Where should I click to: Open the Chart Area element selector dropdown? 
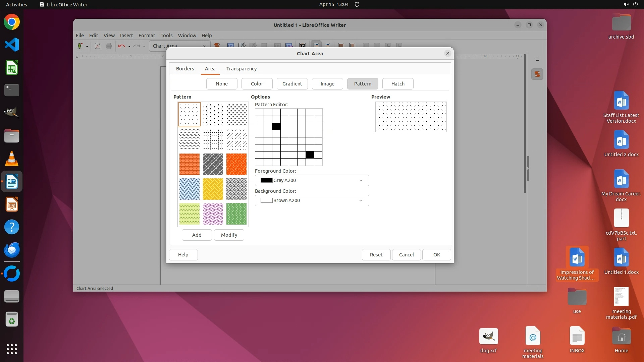(x=204, y=46)
